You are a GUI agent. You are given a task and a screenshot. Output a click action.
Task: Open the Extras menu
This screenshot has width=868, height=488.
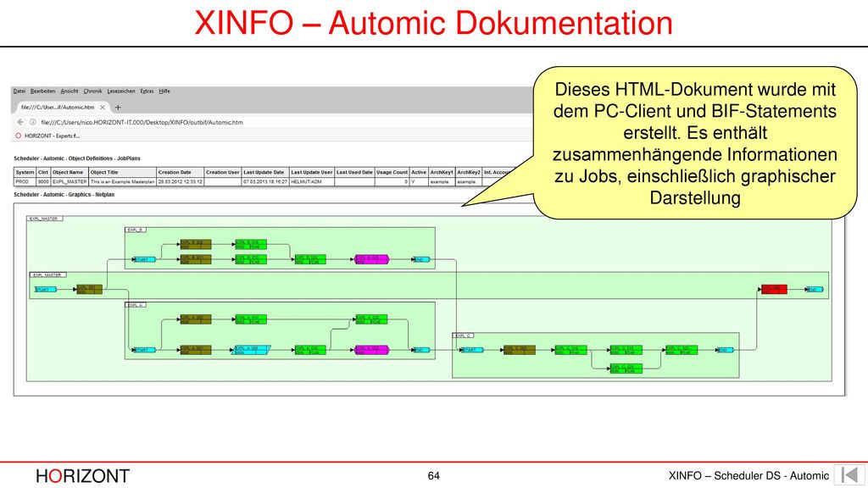click(147, 91)
